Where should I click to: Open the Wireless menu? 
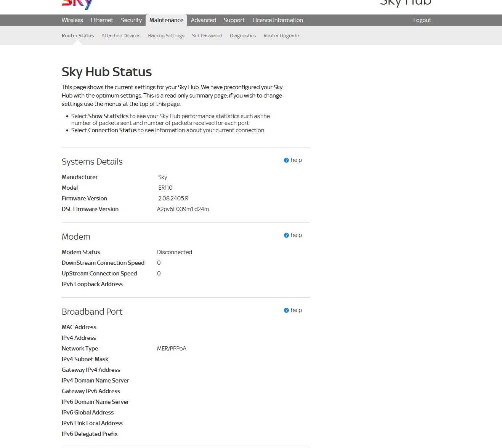click(x=72, y=20)
